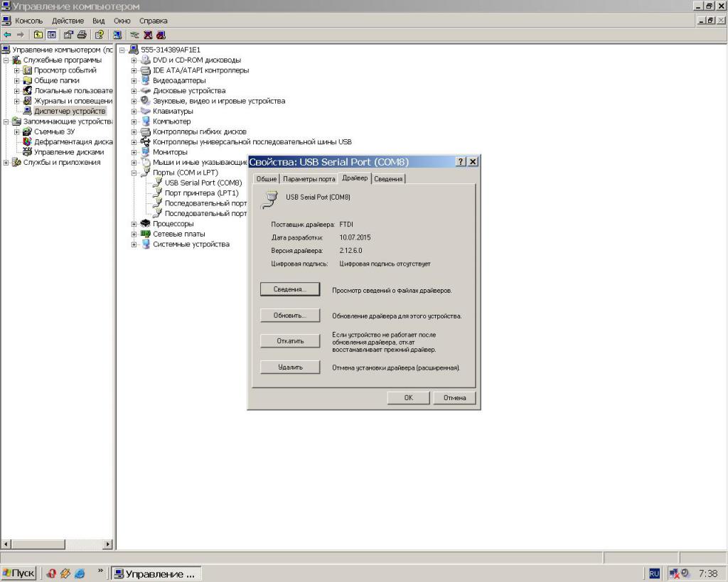Open the Справка menu
This screenshot has width=728, height=582.
[153, 21]
